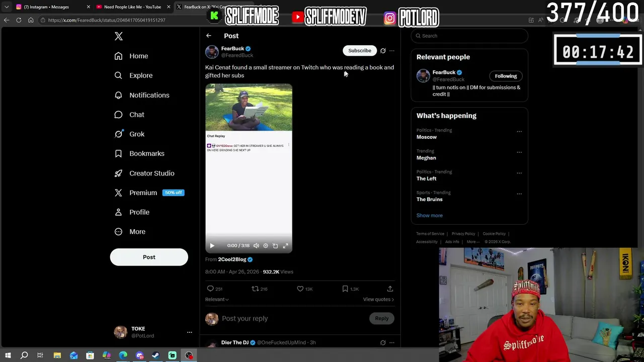
Task: Toggle video picture-in-picture mode
Action: pos(275,245)
